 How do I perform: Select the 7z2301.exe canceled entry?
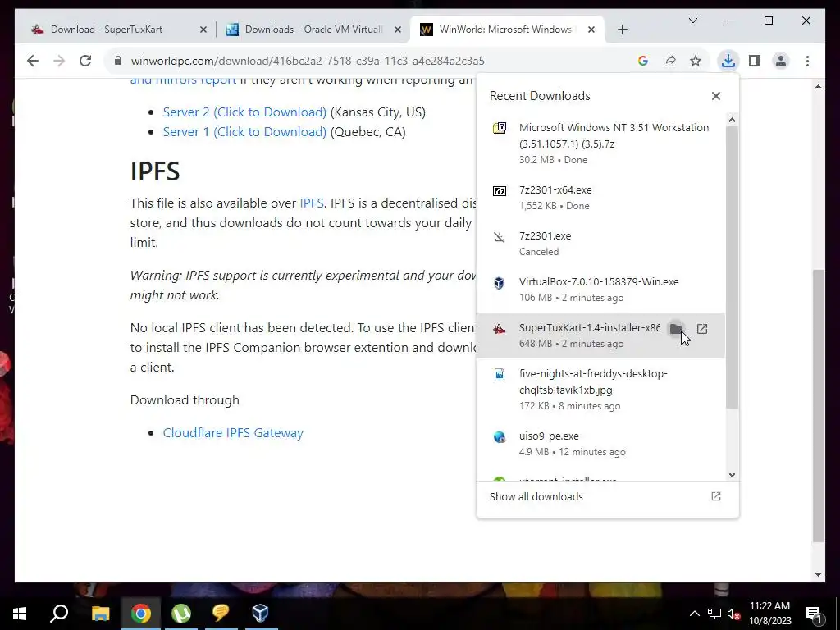[x=600, y=244]
